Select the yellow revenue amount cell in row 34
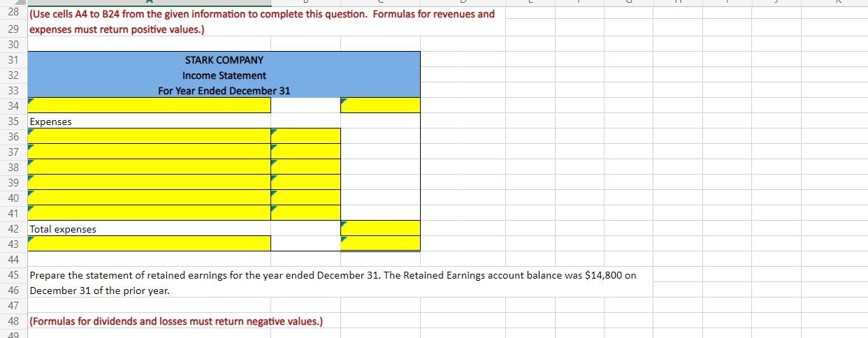Viewport: 868px width, 338px height. pos(381,105)
